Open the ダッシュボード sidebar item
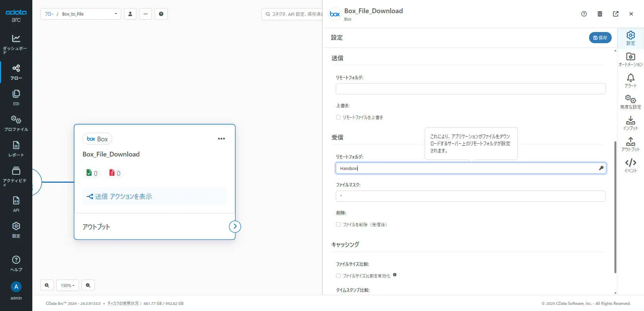 point(16,44)
